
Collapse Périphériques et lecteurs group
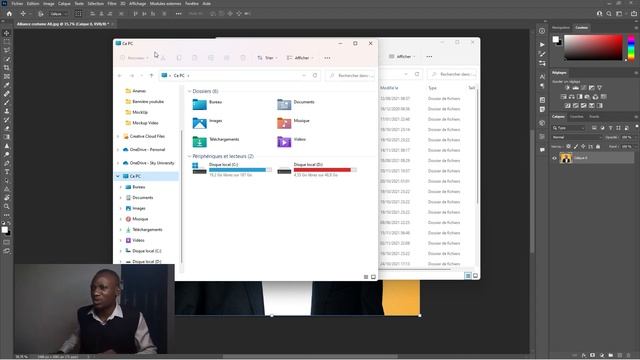[x=189, y=156]
